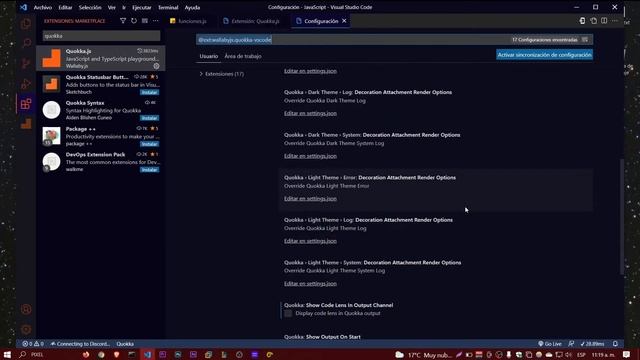Click Go Live in status bar
Viewport: 640px width, 360px height.
[x=550, y=344]
